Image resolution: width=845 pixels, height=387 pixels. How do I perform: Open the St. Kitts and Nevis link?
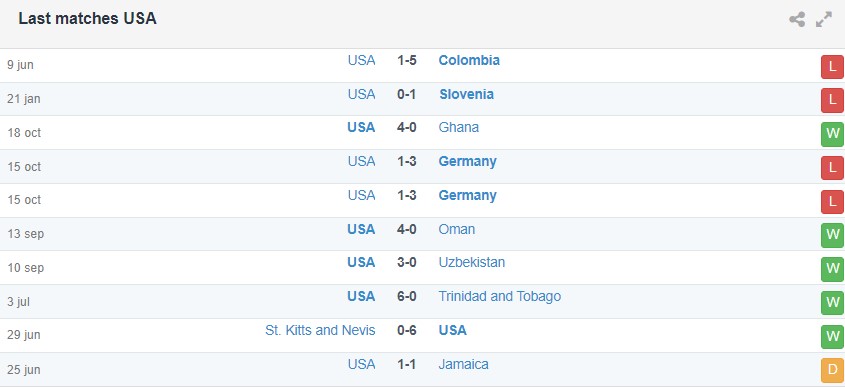click(x=320, y=330)
